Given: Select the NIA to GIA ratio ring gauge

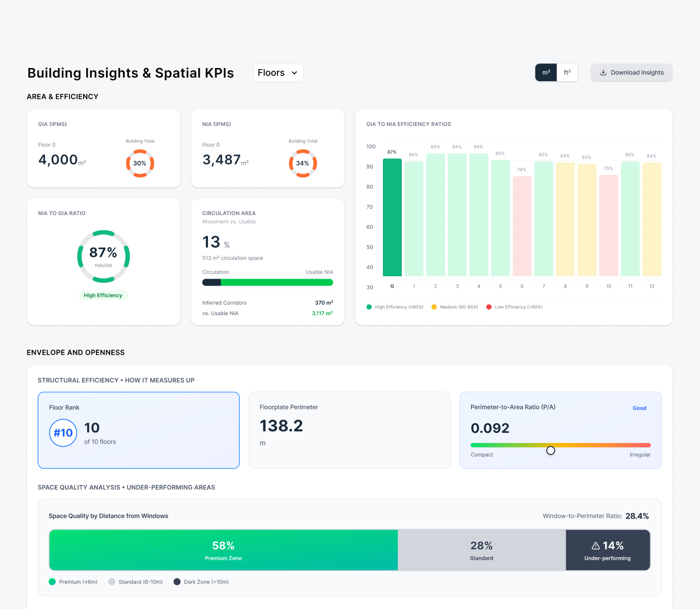Looking at the screenshot, I should pyautogui.click(x=103, y=256).
